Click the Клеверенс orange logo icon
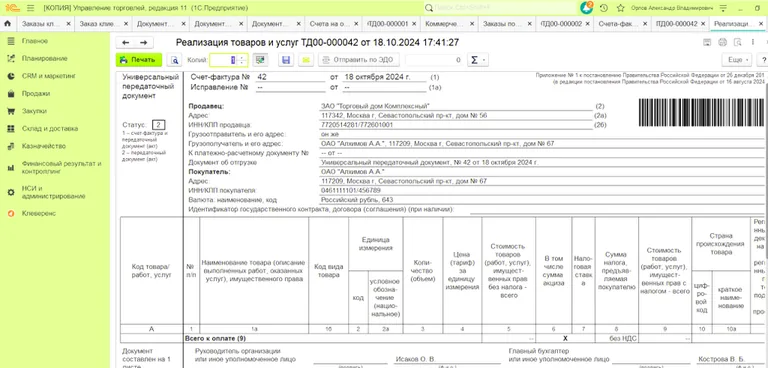Screen dimensions: 768x368 11,214
